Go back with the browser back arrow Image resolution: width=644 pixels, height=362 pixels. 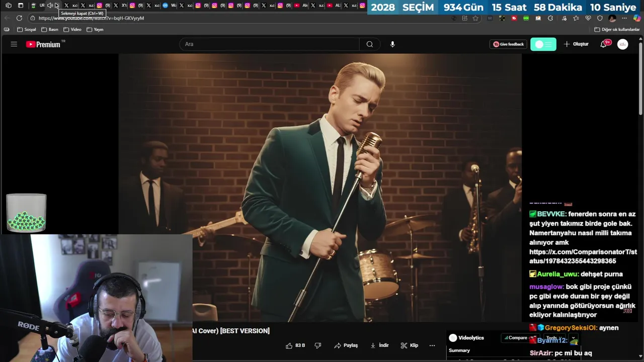[x=7, y=18]
